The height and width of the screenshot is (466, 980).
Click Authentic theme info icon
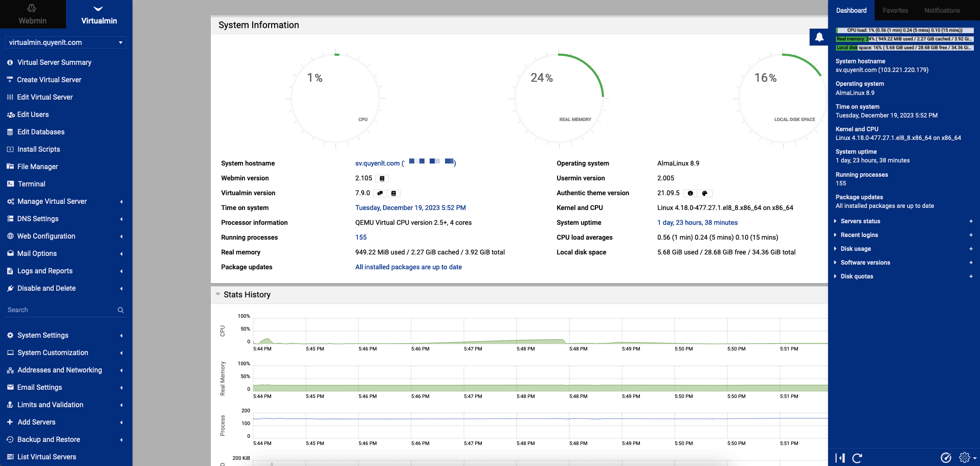(691, 194)
